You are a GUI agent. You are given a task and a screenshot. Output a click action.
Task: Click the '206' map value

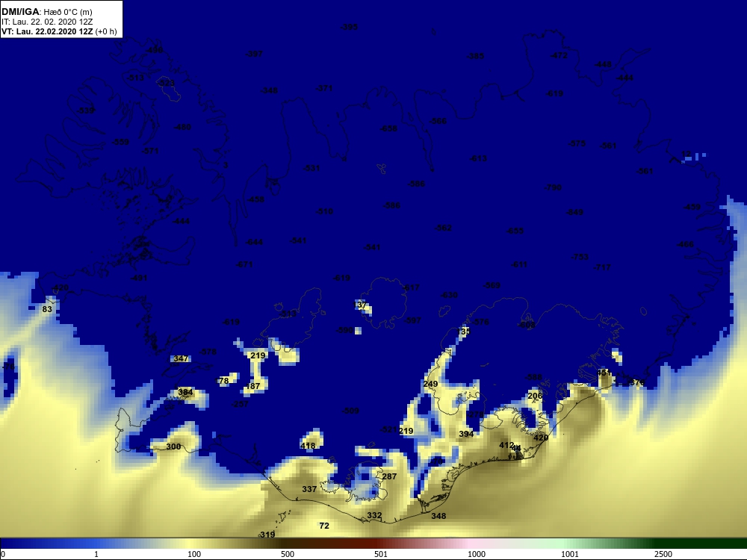[535, 396]
